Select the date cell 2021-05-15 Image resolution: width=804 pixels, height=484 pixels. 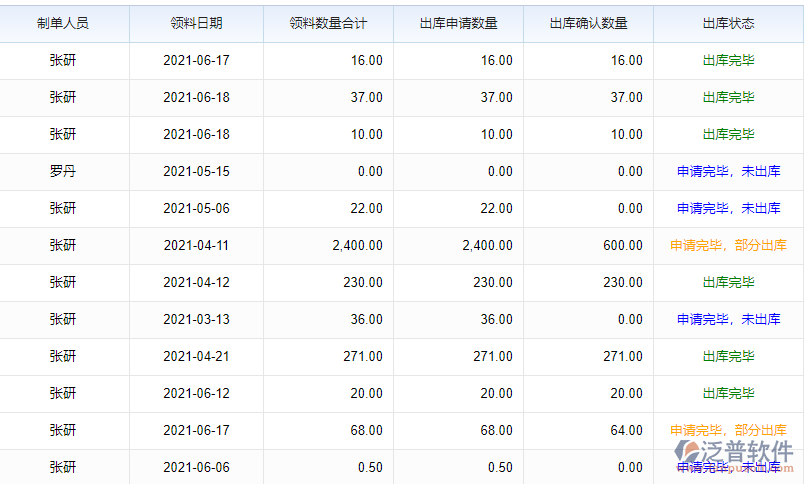(x=196, y=171)
